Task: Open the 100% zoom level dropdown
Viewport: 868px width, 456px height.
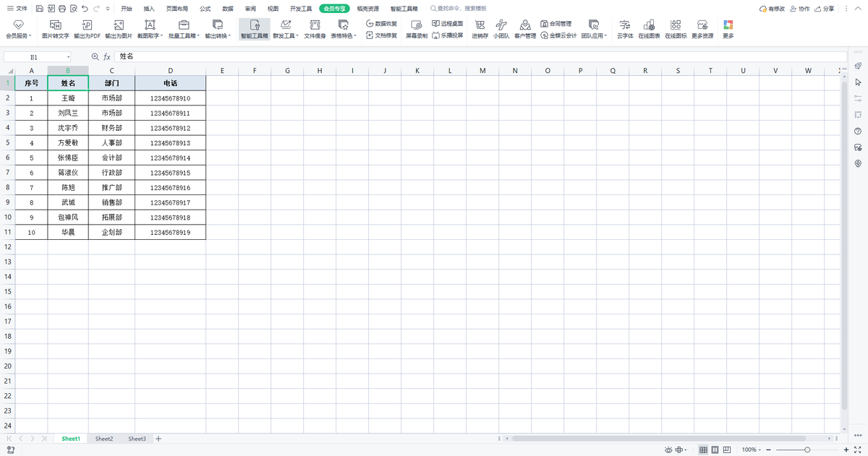Action: (x=751, y=449)
